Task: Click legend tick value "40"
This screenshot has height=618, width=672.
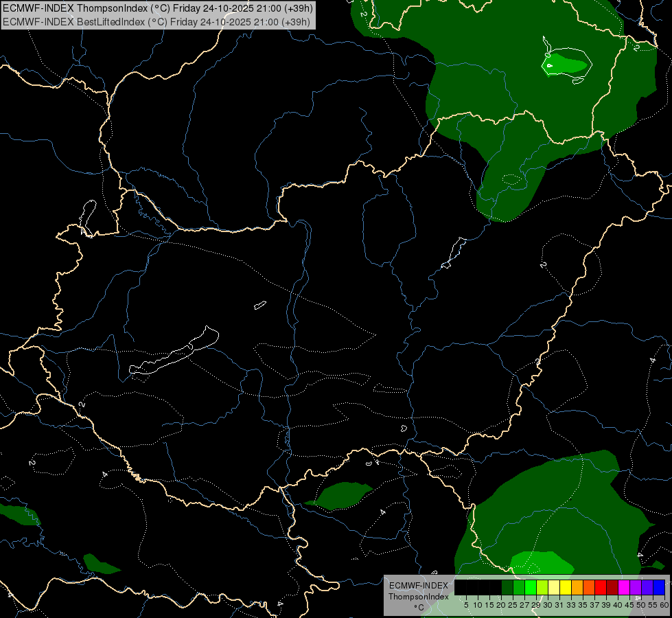Action: (x=618, y=605)
